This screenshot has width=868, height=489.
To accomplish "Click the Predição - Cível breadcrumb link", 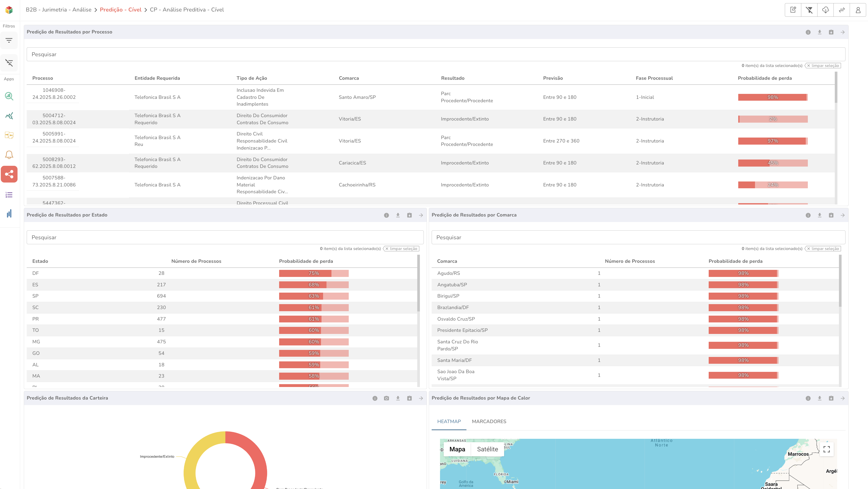I will 120,10.
